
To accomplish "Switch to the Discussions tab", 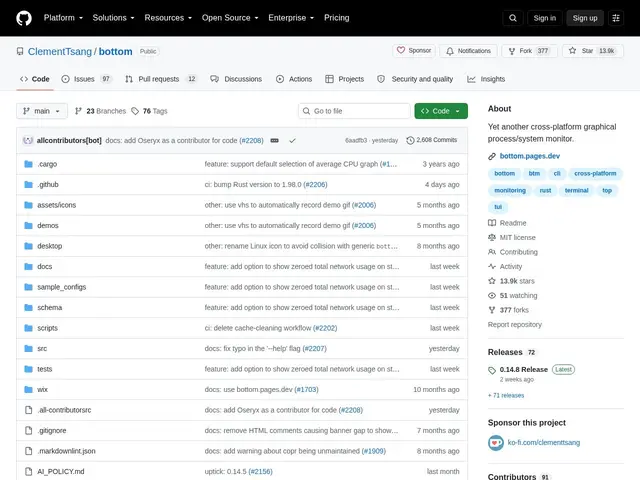I will tap(236, 79).
